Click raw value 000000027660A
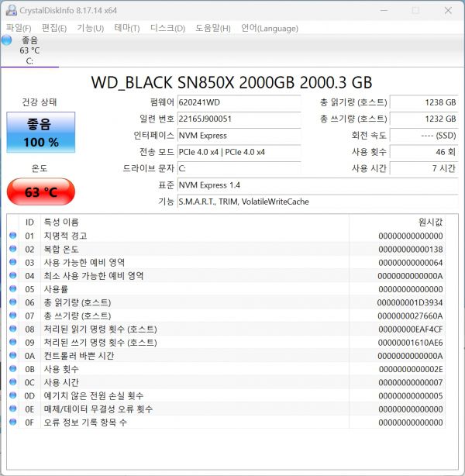 [410, 316]
